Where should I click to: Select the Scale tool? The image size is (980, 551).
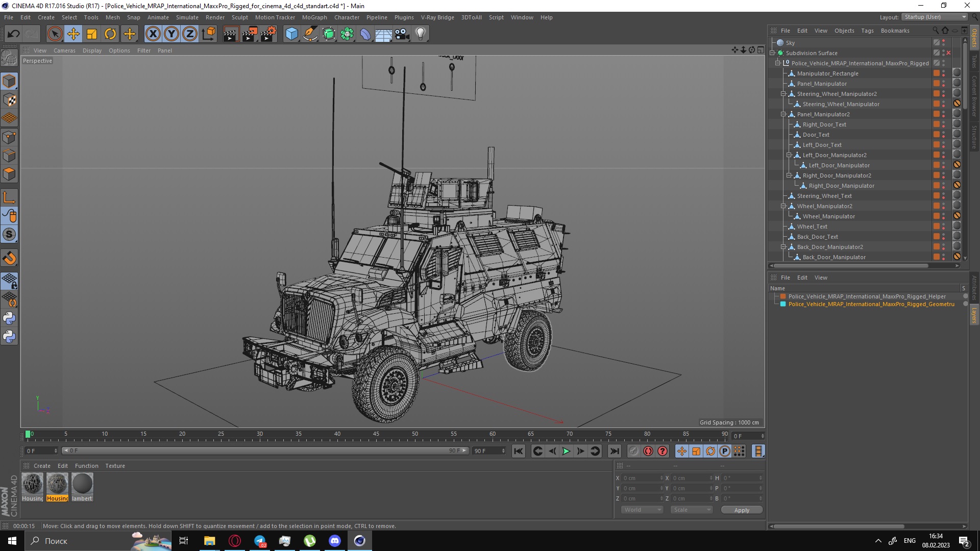(x=92, y=34)
